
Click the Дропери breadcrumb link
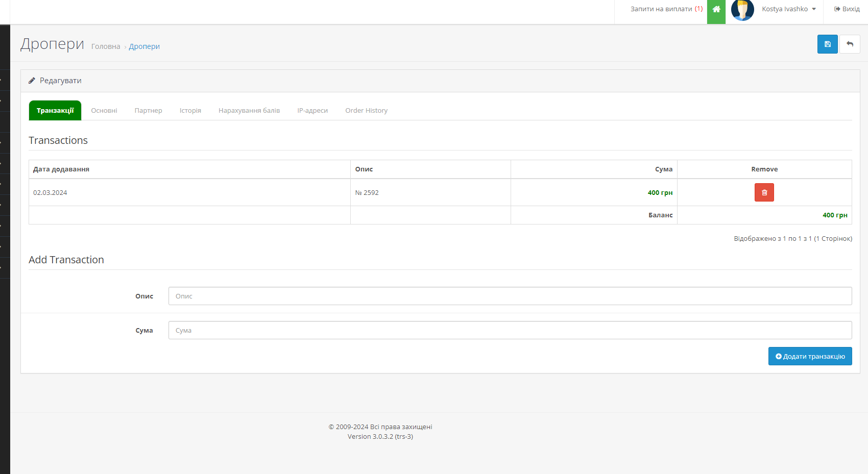pos(144,46)
